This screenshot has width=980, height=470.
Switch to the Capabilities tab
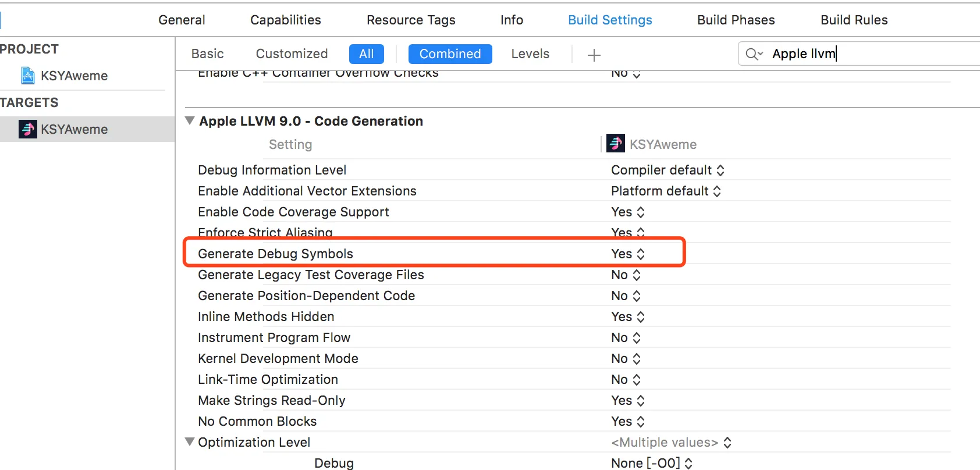pyautogui.click(x=286, y=20)
